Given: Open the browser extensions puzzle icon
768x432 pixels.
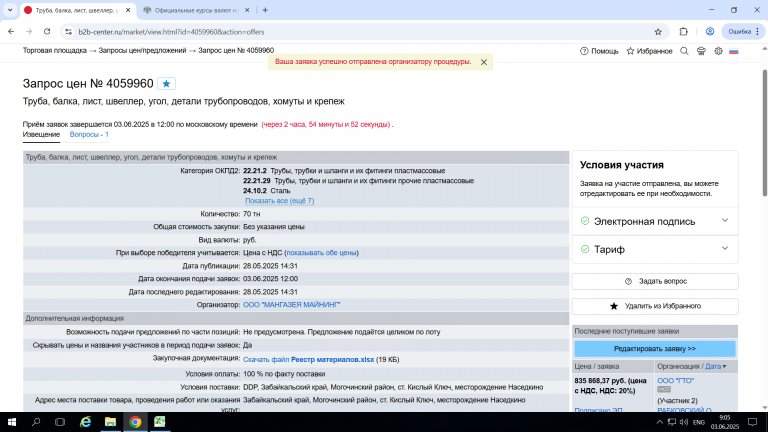Looking at the screenshot, I should click(x=683, y=32).
